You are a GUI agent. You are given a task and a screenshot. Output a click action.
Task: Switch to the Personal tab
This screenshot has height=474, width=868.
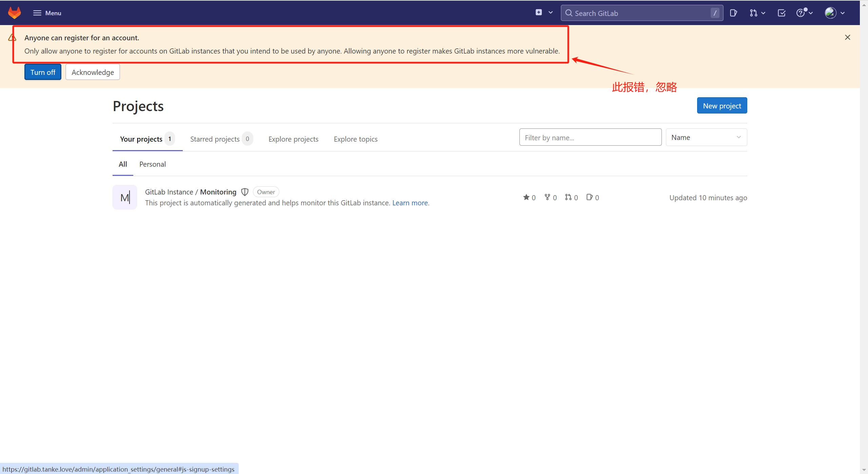click(x=153, y=164)
